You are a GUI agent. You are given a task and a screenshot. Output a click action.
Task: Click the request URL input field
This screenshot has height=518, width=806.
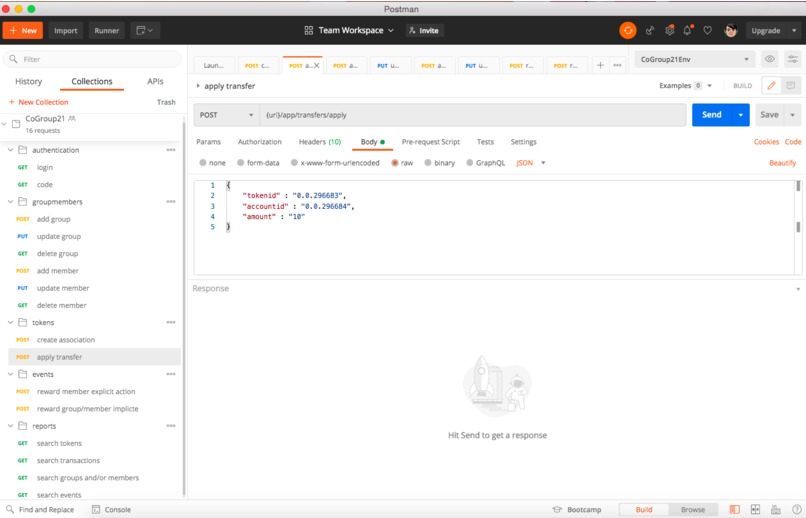pos(472,115)
